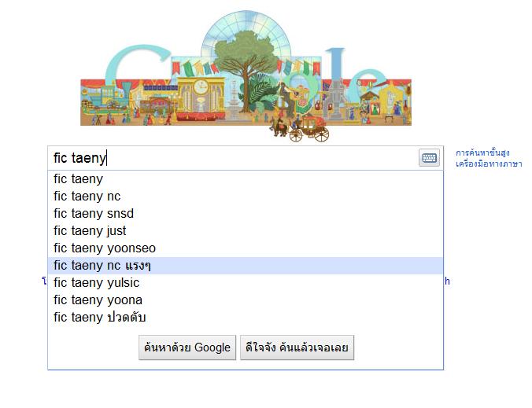
Task: Open the เครื่องมือทางภาษา link
Action: point(489,164)
